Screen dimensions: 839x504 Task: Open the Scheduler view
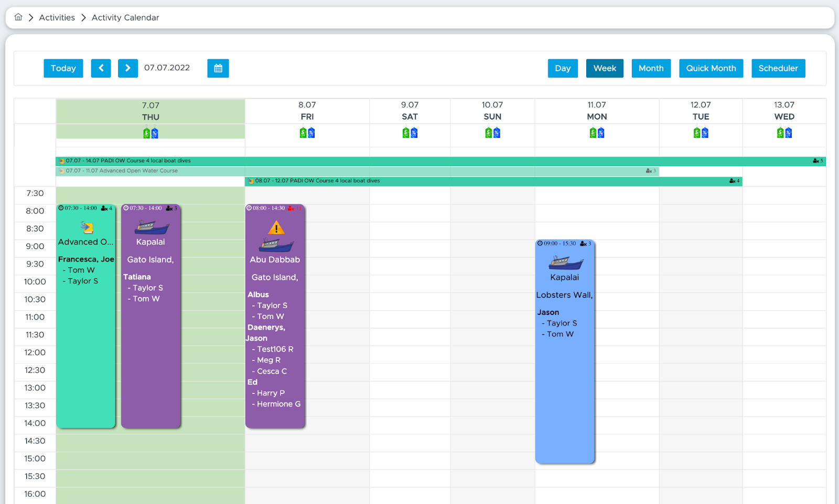pyautogui.click(x=778, y=68)
